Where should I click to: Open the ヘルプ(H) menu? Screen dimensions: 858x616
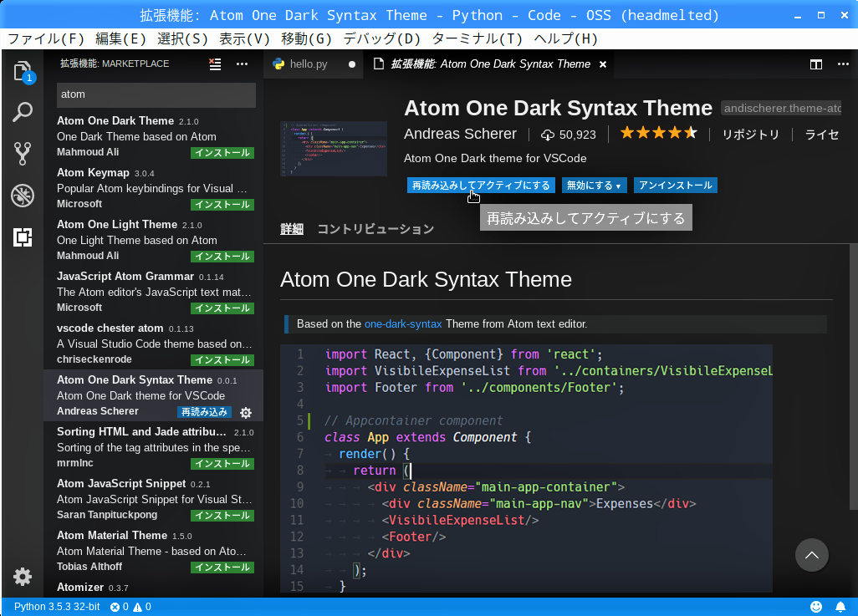pyautogui.click(x=566, y=38)
